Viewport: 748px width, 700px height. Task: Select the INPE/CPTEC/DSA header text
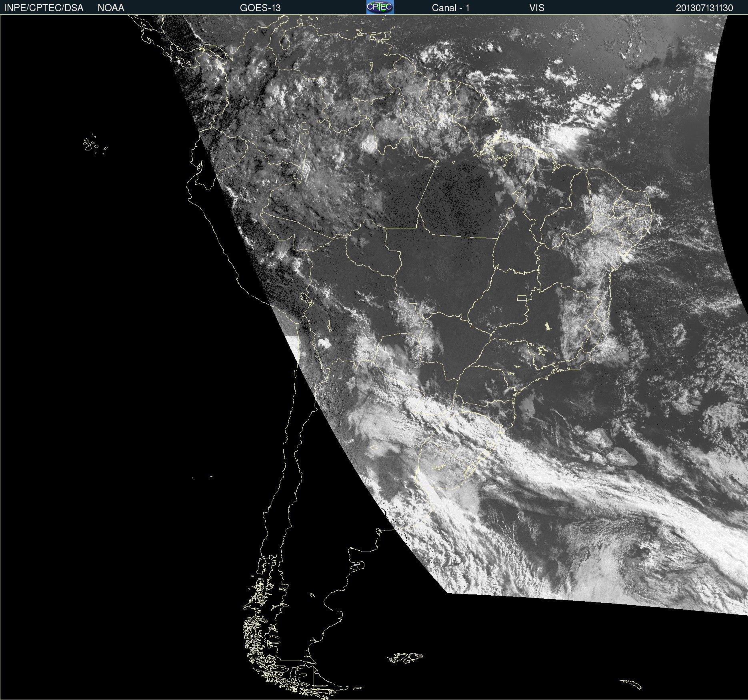pos(44,8)
